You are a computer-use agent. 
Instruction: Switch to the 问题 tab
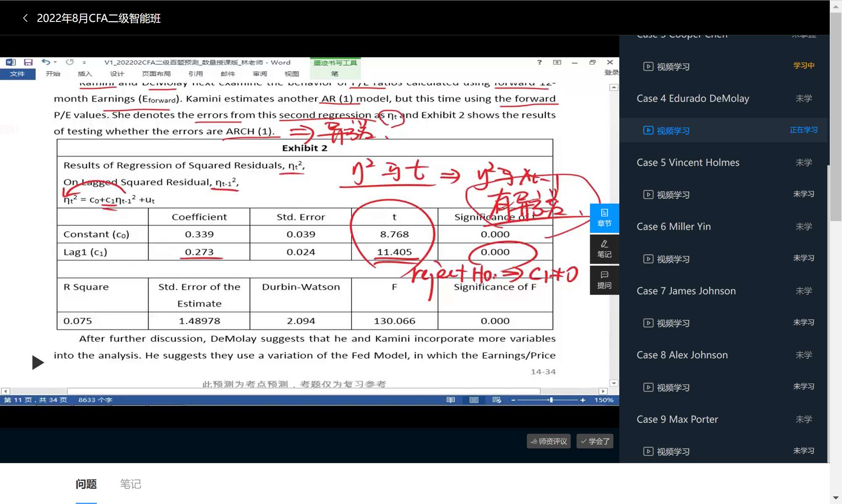[86, 484]
